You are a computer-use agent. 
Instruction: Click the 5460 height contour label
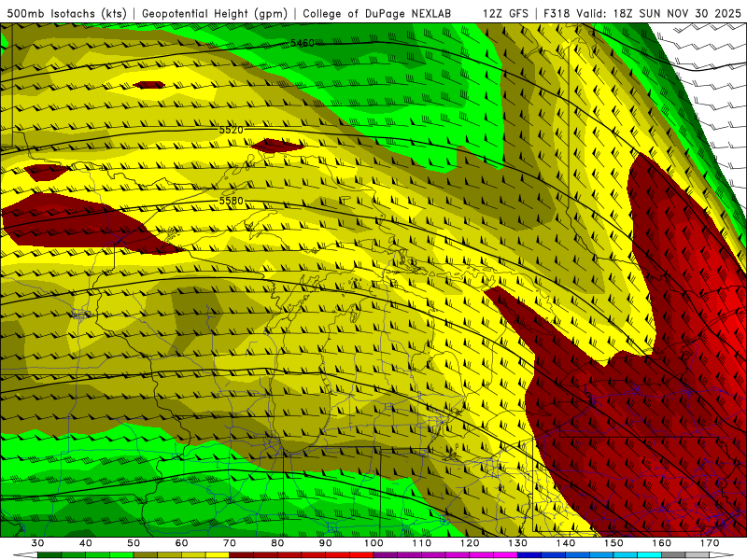tap(303, 43)
